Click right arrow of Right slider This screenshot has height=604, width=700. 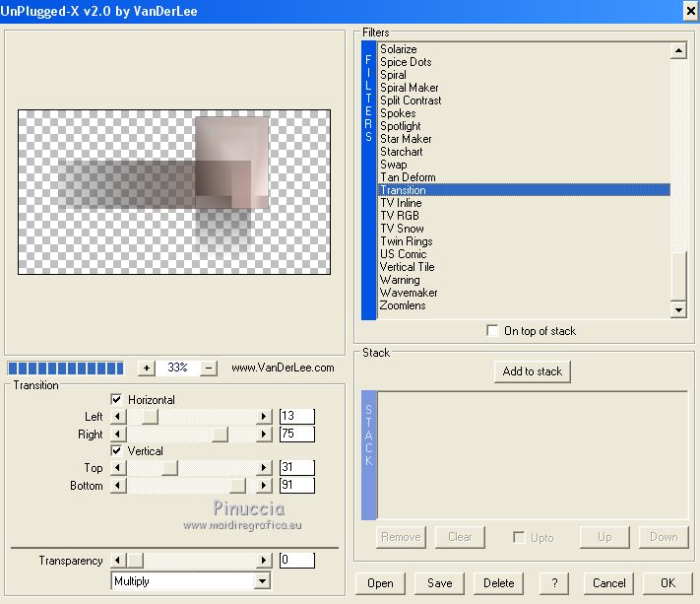click(264, 434)
